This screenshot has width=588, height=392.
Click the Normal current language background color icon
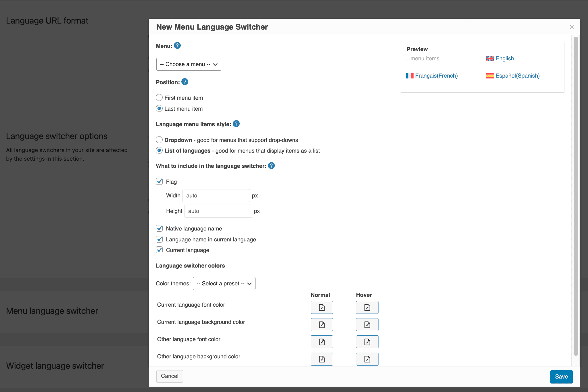point(322,325)
